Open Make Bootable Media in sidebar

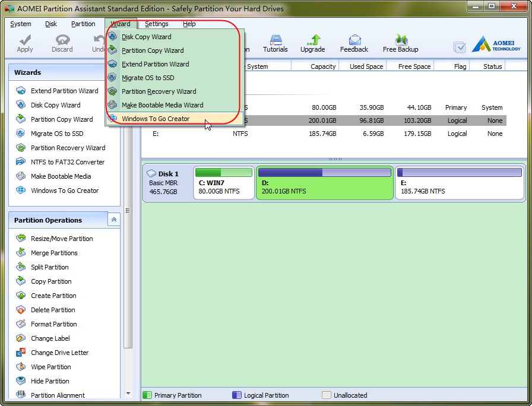(x=53, y=176)
